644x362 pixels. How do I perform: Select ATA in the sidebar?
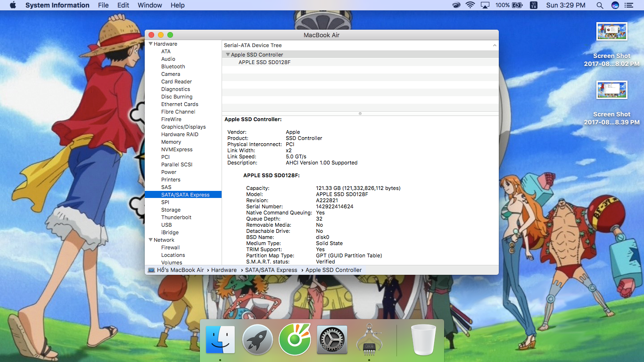pos(166,51)
